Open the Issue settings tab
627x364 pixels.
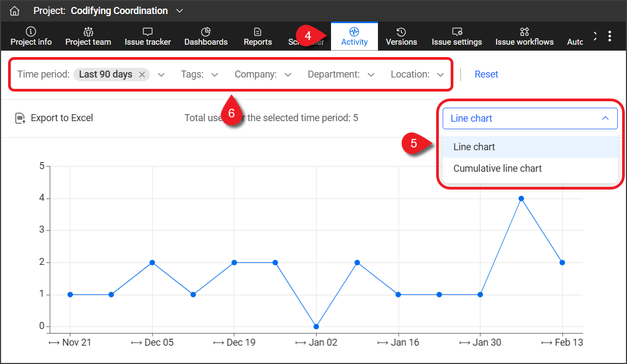[x=457, y=36]
